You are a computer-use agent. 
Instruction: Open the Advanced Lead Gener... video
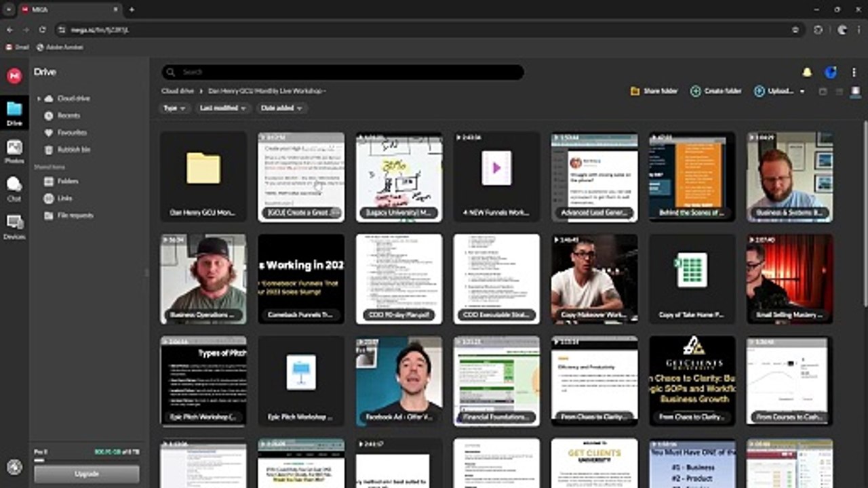594,176
